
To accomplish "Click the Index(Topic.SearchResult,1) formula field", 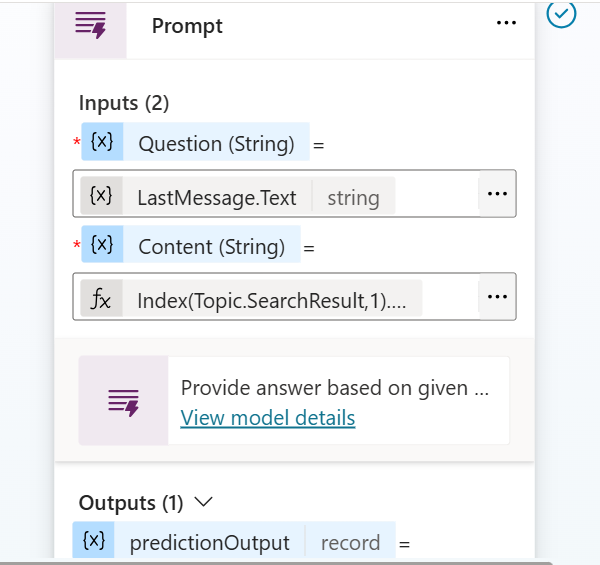I will pos(276,296).
